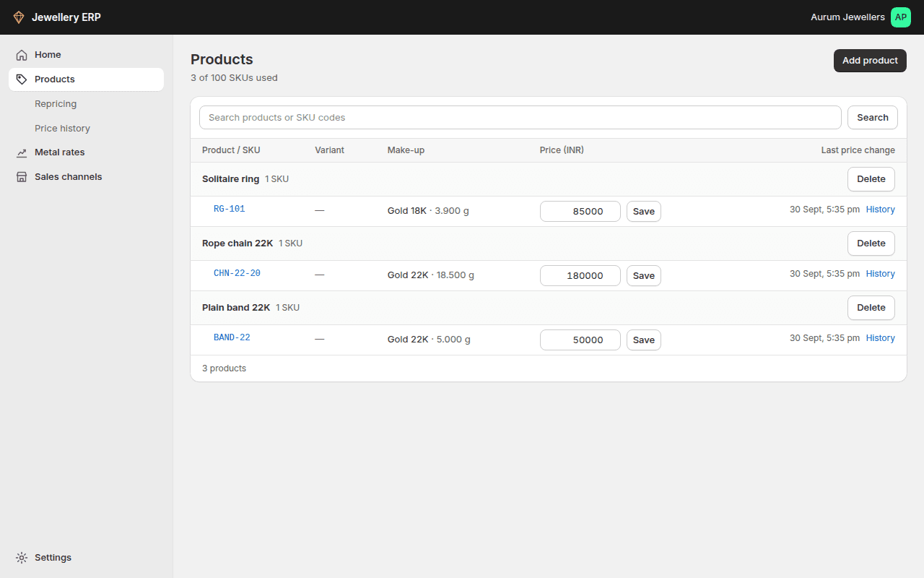This screenshot has height=578, width=924.
Task: Focus the search products or SKU codes field
Action: click(x=520, y=118)
